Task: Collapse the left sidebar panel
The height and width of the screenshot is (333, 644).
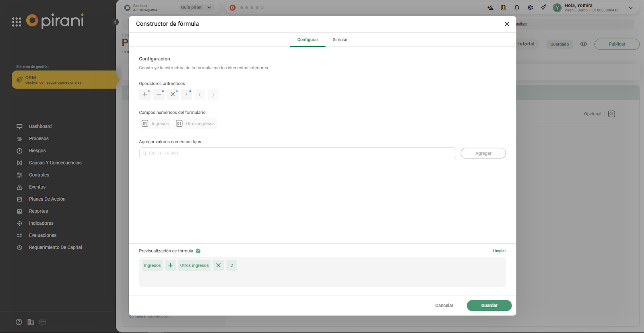Action: [x=116, y=22]
